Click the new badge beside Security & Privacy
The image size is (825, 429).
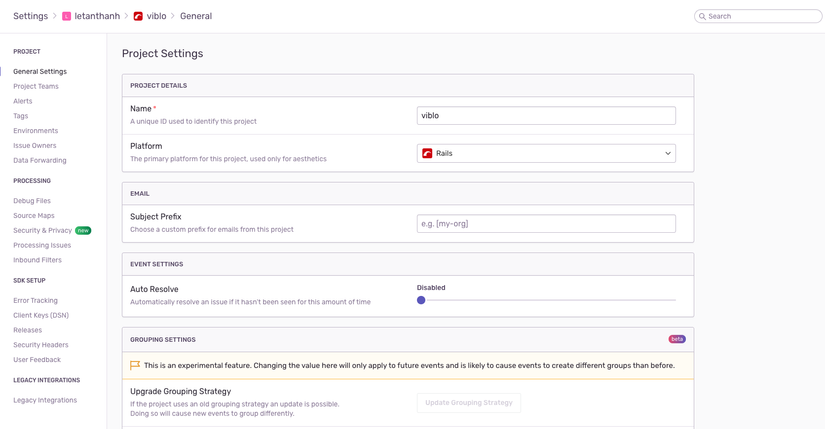pyautogui.click(x=83, y=231)
